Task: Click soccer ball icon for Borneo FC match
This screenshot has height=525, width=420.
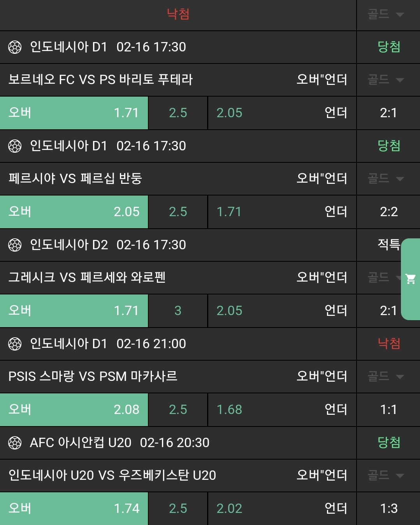Action: [x=15, y=47]
